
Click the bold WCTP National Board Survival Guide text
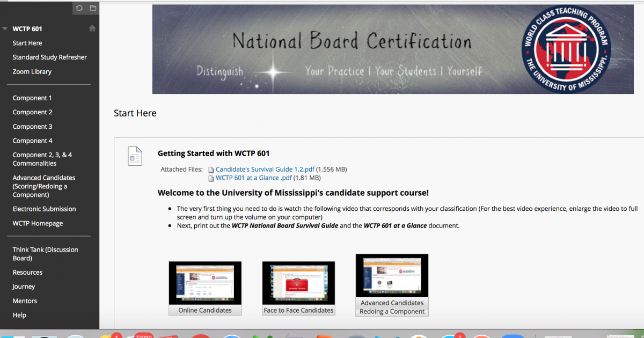click(285, 226)
